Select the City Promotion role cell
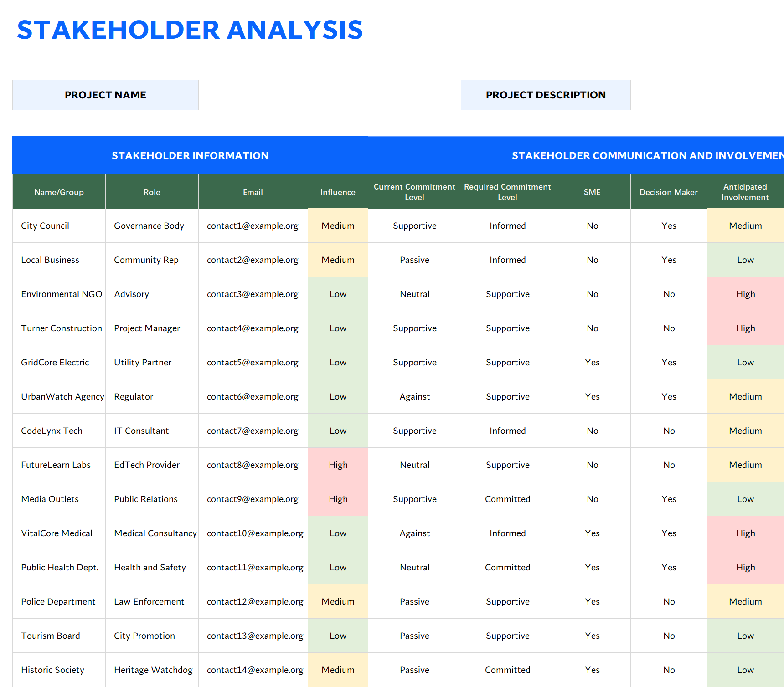The height and width of the screenshot is (687, 784). (x=152, y=636)
